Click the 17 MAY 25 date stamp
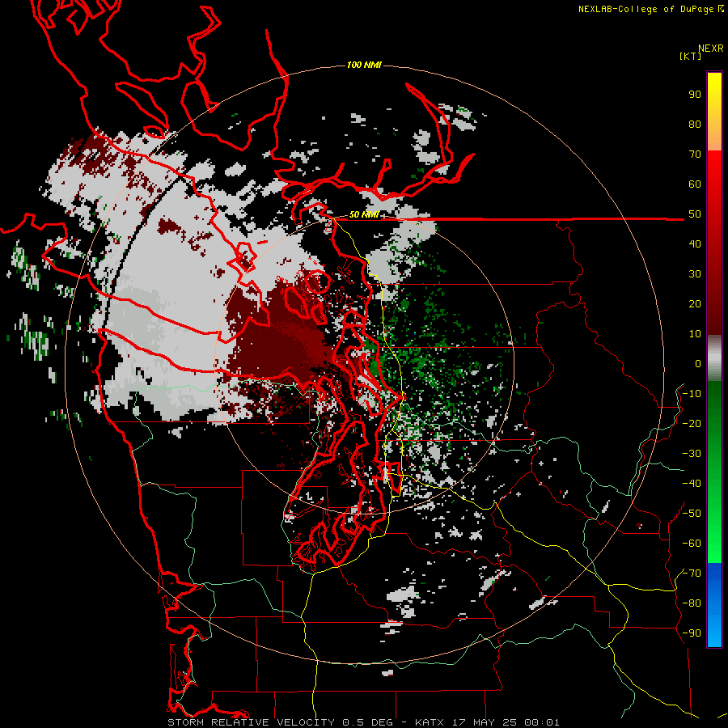Viewport: 728px width, 728px height. click(x=485, y=722)
